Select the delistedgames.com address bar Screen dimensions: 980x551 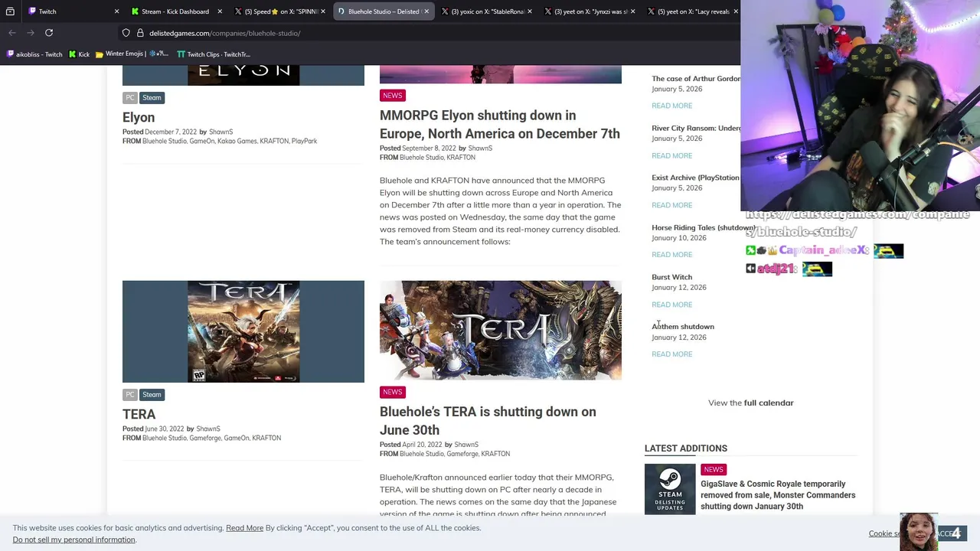pos(224,33)
